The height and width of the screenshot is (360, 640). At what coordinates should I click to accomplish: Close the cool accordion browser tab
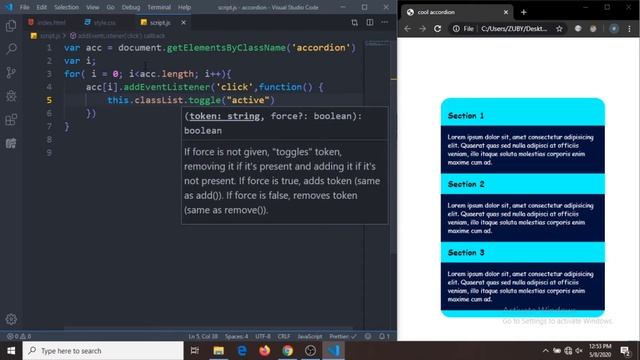[x=506, y=12]
